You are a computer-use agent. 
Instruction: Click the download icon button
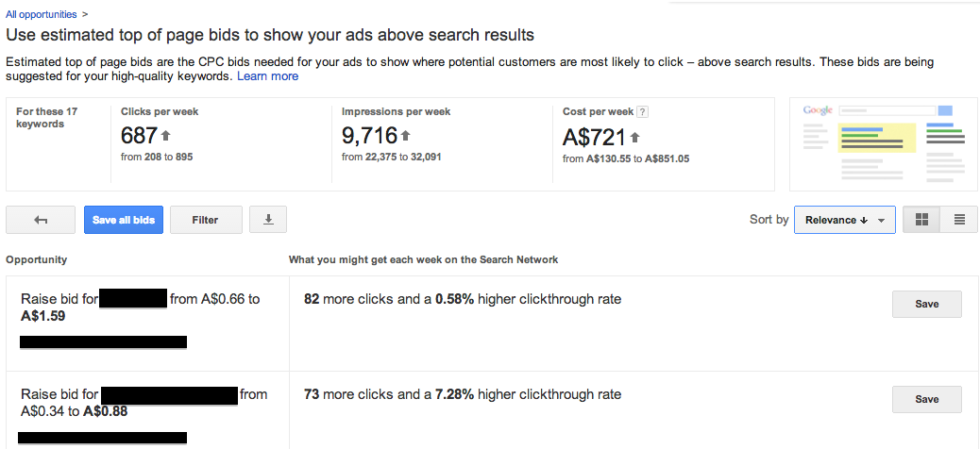(x=268, y=220)
